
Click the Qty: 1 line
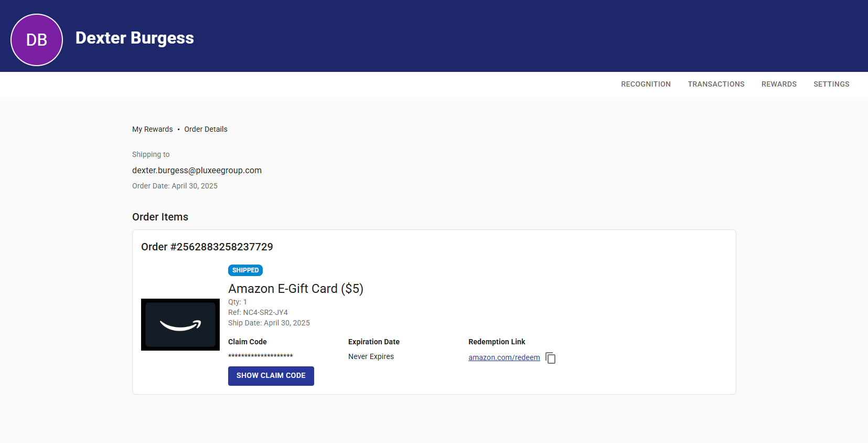click(x=238, y=302)
